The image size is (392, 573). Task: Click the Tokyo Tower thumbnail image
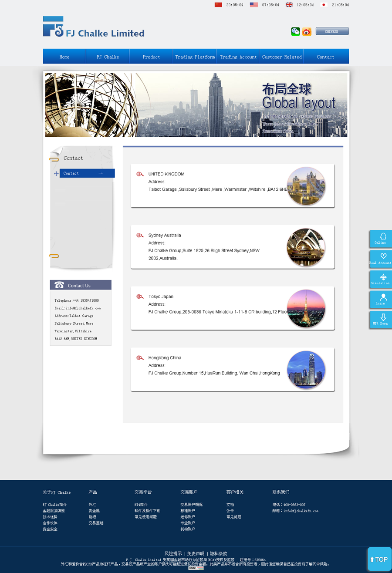point(306,309)
